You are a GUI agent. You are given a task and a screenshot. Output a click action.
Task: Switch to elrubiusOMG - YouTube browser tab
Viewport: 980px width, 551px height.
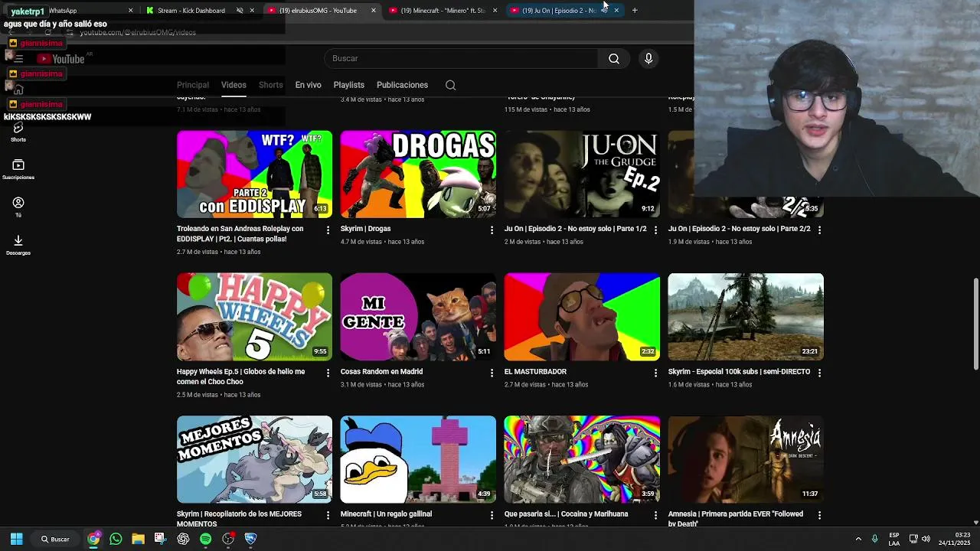[x=322, y=11]
